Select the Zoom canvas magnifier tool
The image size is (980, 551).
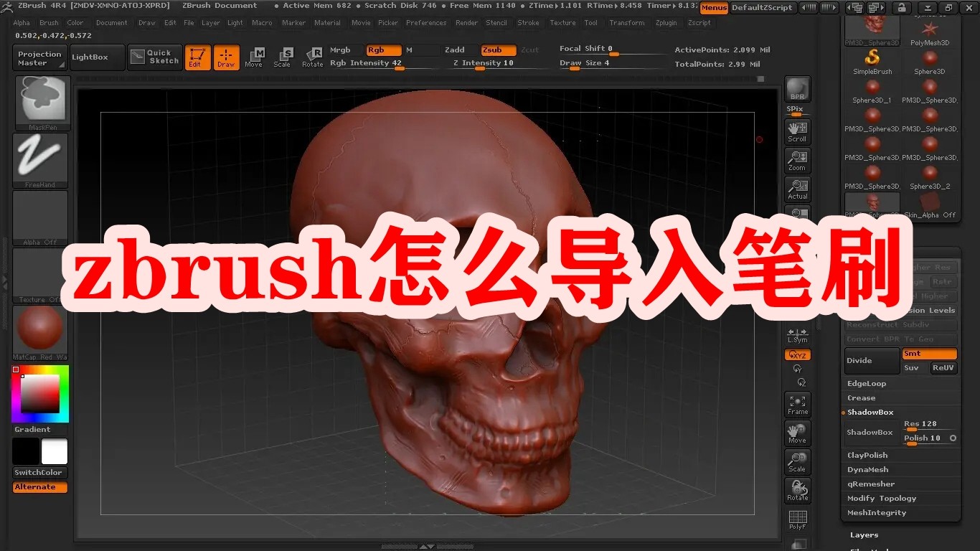797,160
